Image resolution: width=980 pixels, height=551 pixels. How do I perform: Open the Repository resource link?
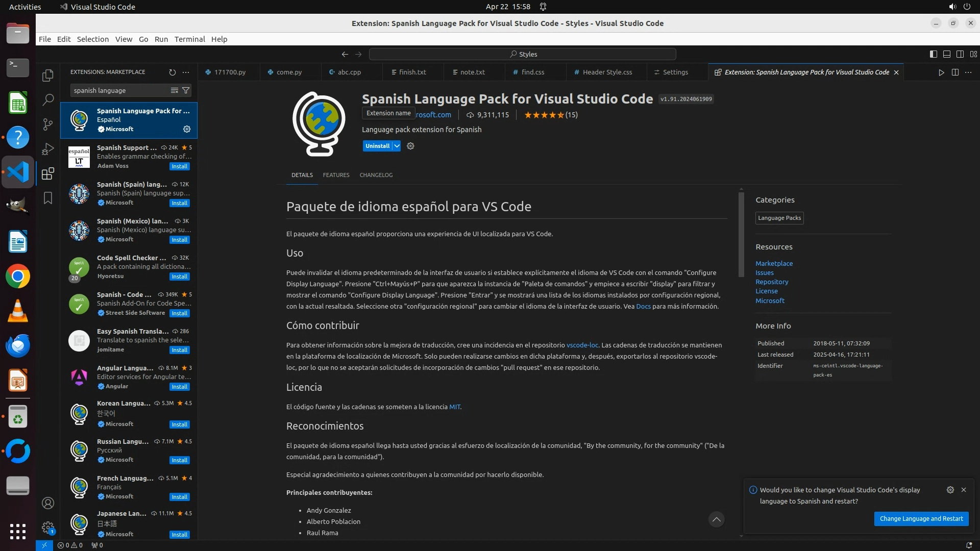[x=772, y=282]
